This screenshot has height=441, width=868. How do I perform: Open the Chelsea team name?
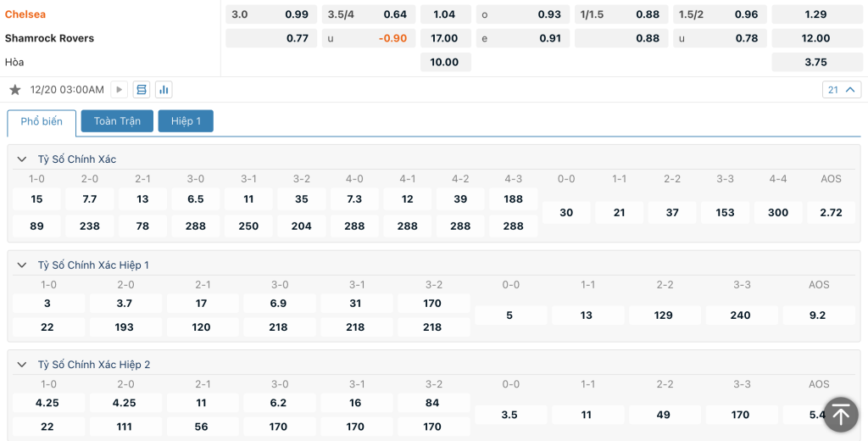[25, 14]
